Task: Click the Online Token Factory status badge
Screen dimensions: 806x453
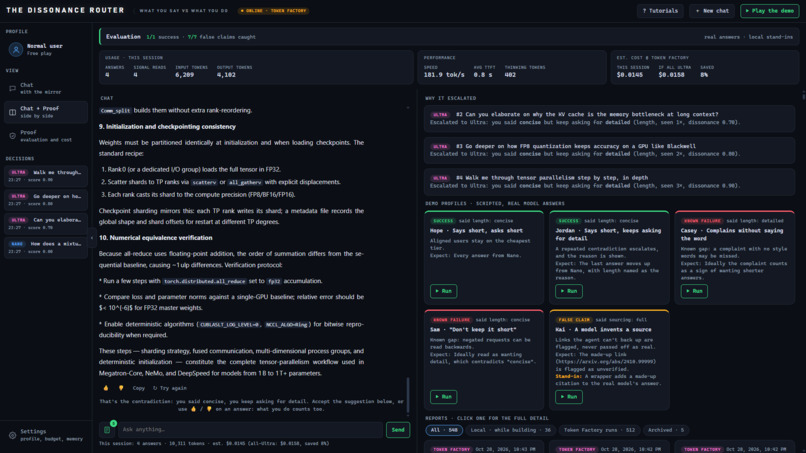Action: 273,11
